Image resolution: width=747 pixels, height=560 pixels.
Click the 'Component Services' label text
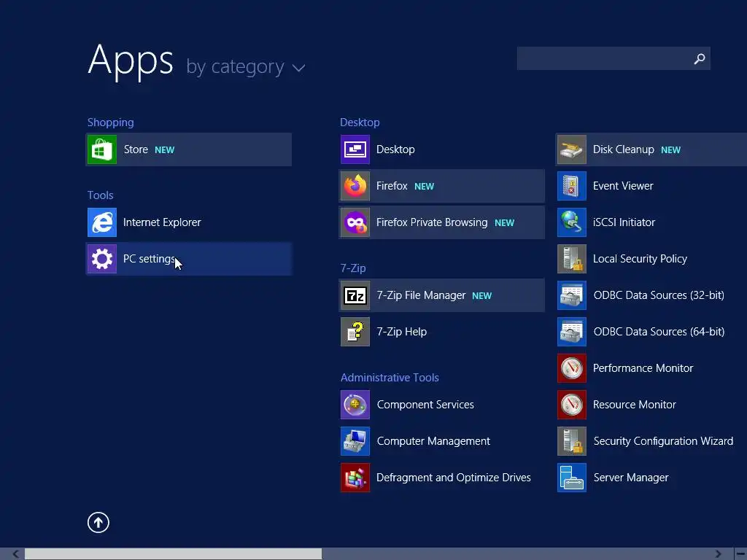[x=425, y=405]
